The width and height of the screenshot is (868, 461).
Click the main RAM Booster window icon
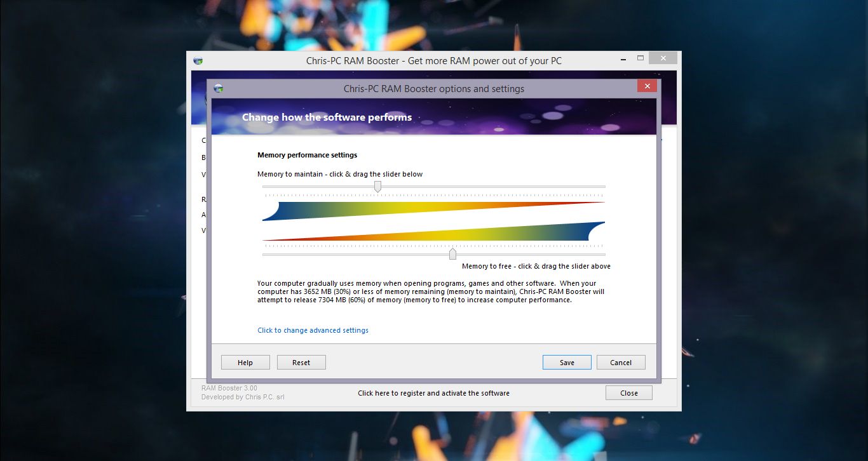(x=198, y=60)
